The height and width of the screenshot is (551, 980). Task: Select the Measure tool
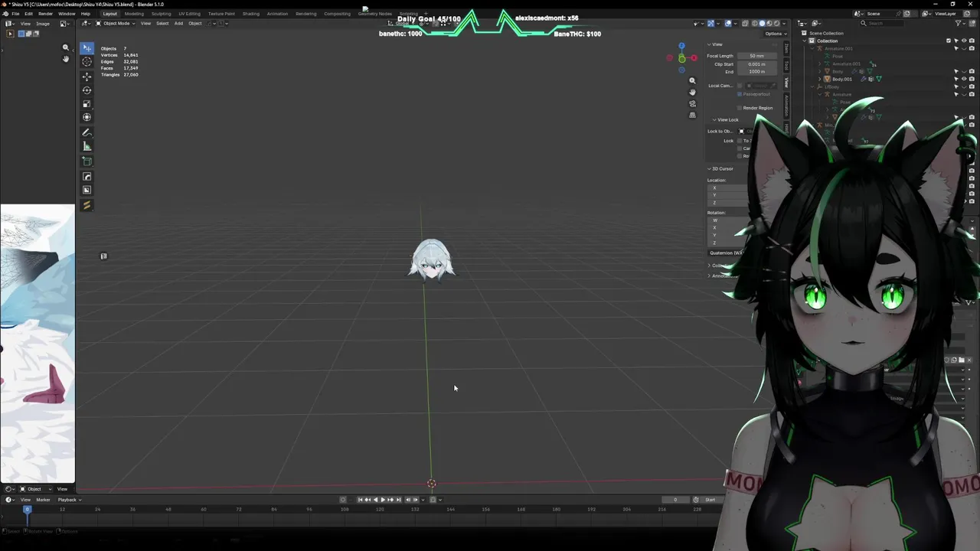click(x=87, y=146)
